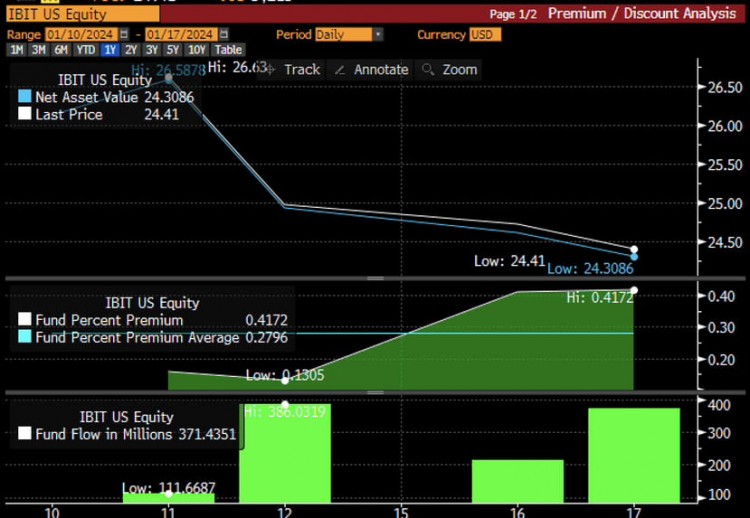Viewport: 750px width, 518px height.
Task: Click the Hi: 26.63 price label
Action: [237, 67]
